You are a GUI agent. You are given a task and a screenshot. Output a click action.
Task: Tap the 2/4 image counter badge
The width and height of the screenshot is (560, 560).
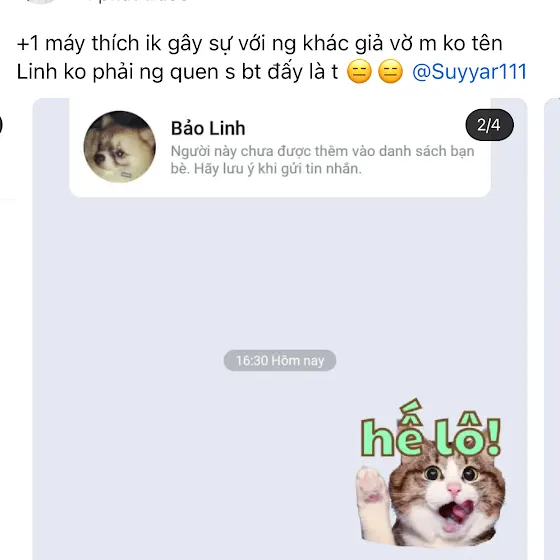489,125
